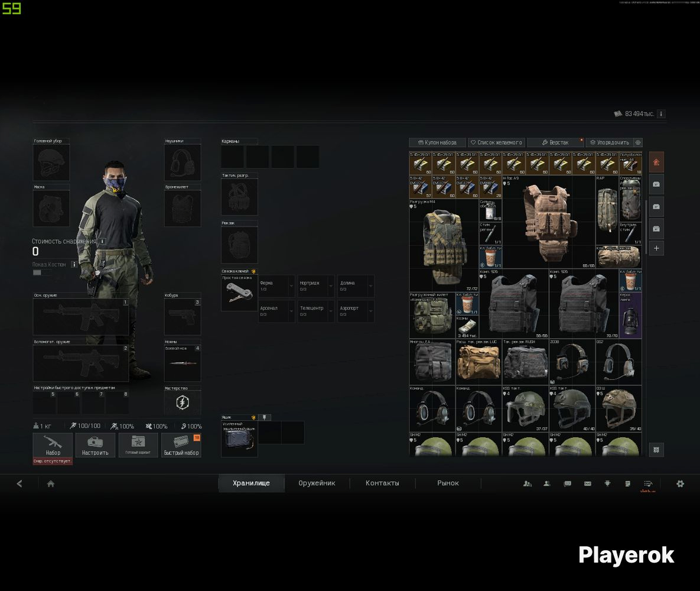
Task: Select the Расш. так. рюкзак LUC tan bag
Action: click(x=478, y=362)
